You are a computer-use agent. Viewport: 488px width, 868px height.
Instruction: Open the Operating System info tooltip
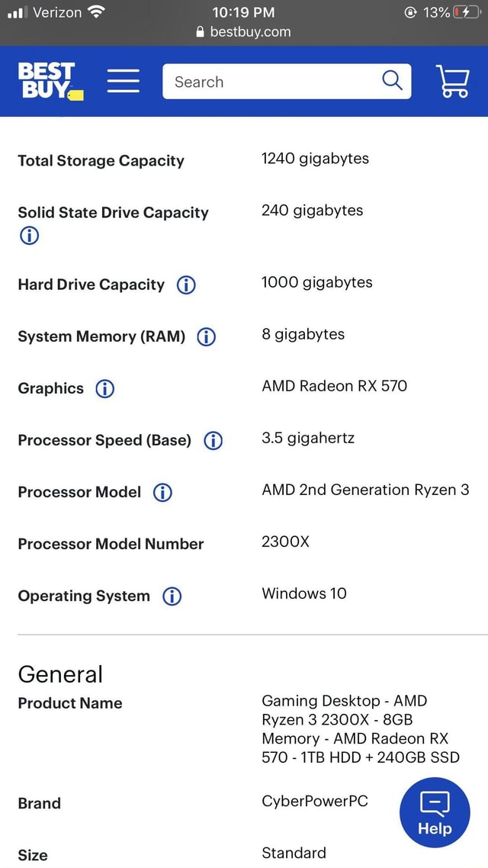pos(172,596)
